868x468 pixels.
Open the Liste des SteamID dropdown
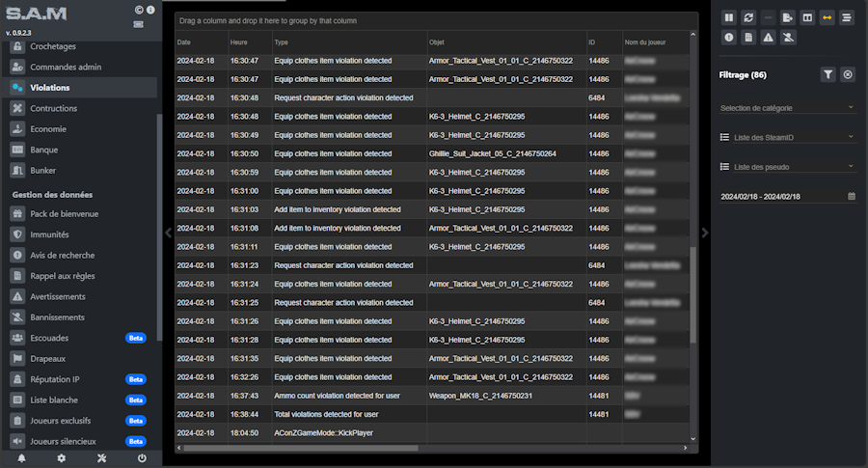(787, 138)
